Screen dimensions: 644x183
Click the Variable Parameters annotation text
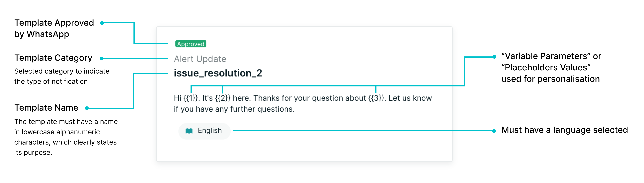pyautogui.click(x=551, y=68)
